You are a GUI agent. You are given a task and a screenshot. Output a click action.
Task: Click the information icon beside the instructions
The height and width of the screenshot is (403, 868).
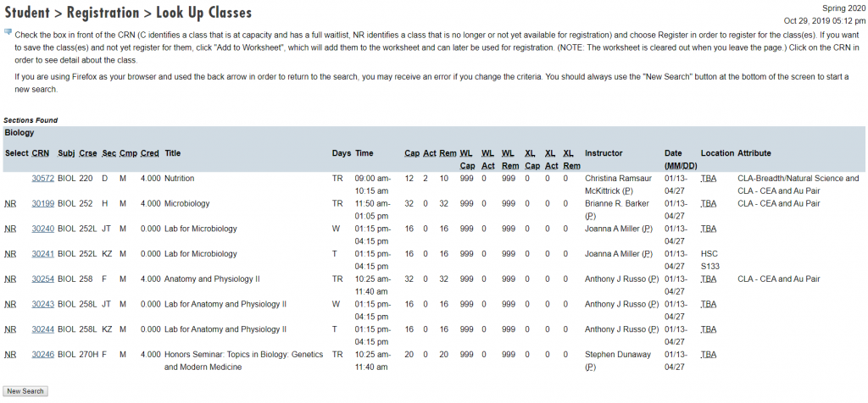click(8, 33)
